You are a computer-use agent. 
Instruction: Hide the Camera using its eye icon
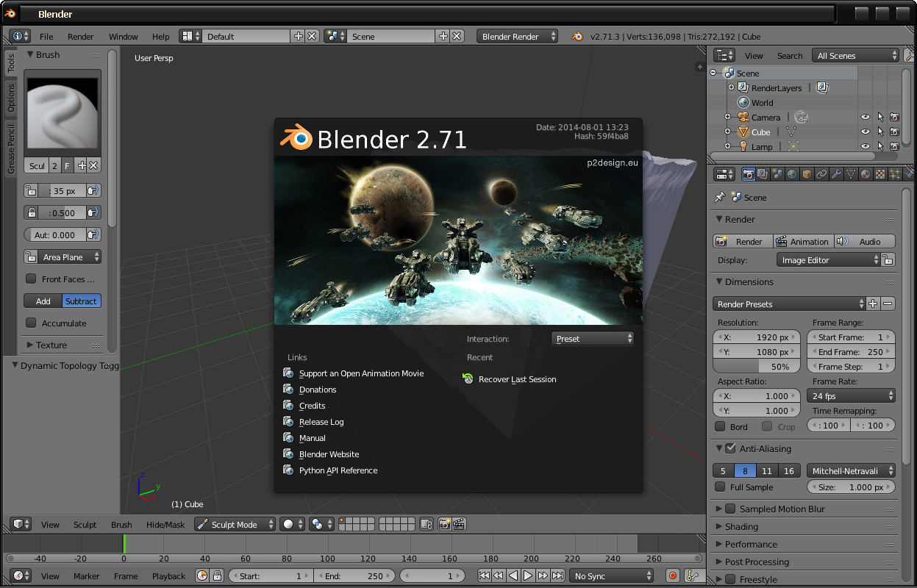tap(865, 118)
